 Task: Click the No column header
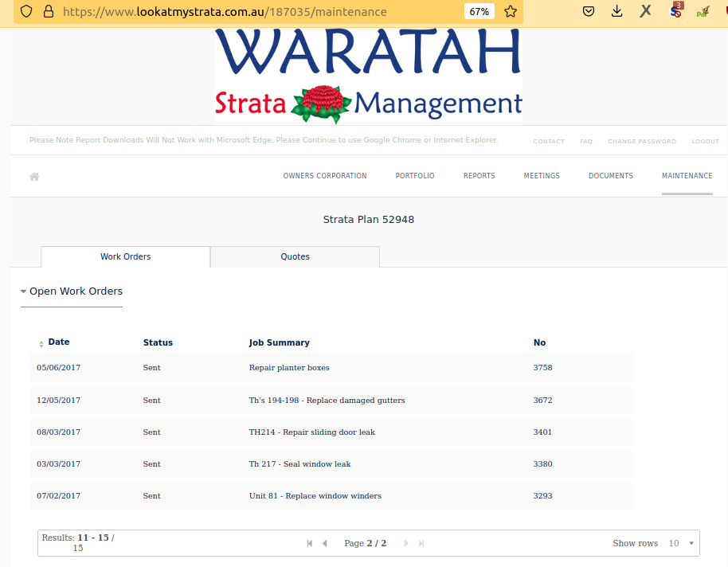click(539, 342)
